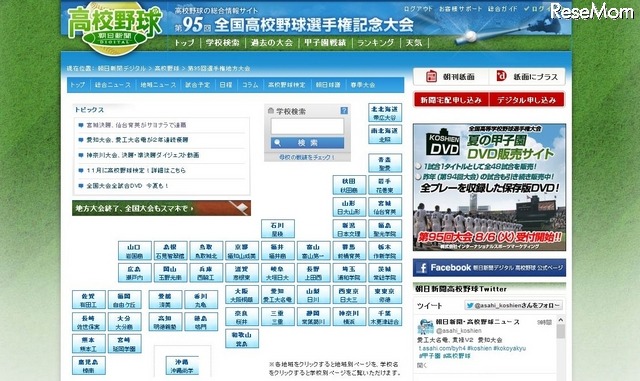Image resolution: width=640 pixels, height=381 pixels.
Task: Click the 山口 region tile
Action: [x=135, y=251]
